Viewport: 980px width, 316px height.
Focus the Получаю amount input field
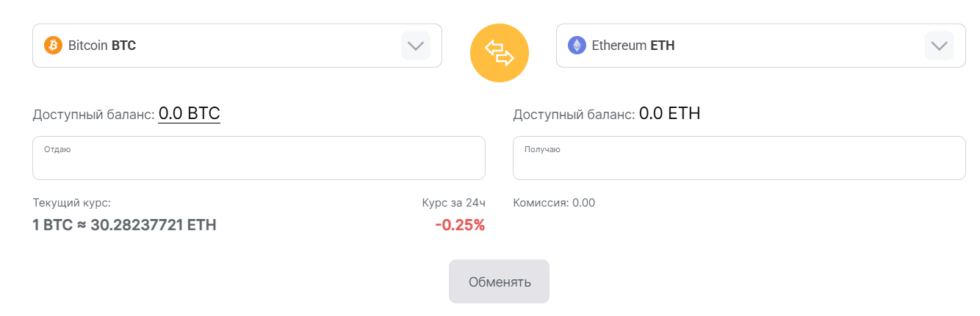pos(739,158)
